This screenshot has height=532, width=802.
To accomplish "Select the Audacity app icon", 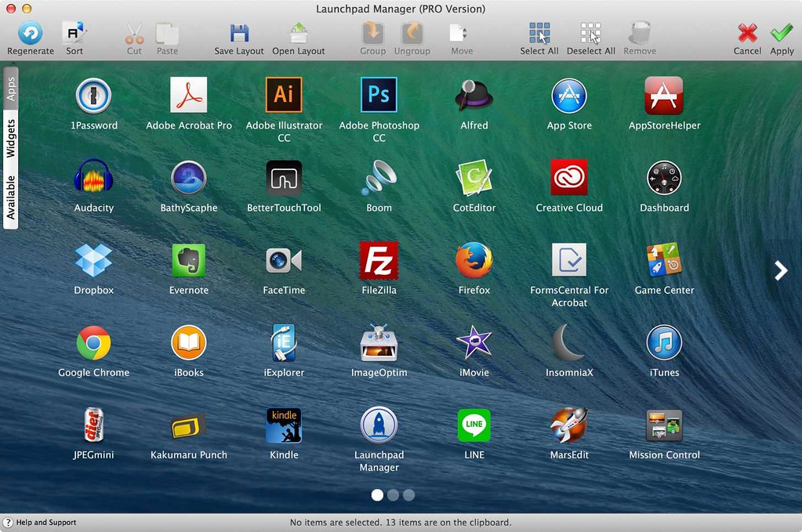I will click(x=93, y=176).
